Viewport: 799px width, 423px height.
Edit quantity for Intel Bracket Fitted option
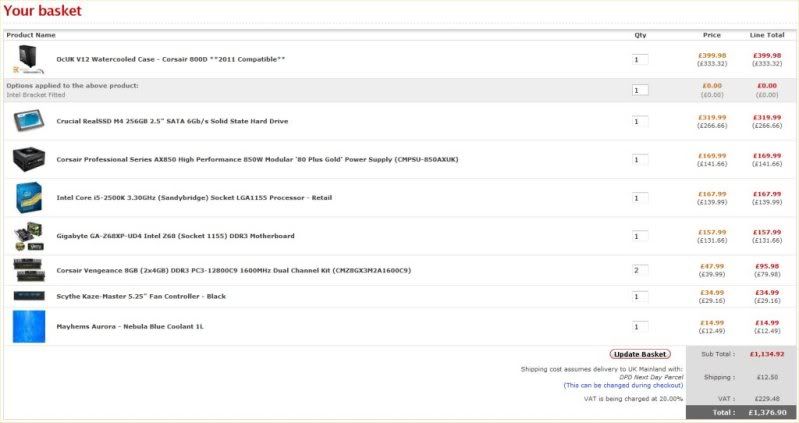click(x=640, y=90)
